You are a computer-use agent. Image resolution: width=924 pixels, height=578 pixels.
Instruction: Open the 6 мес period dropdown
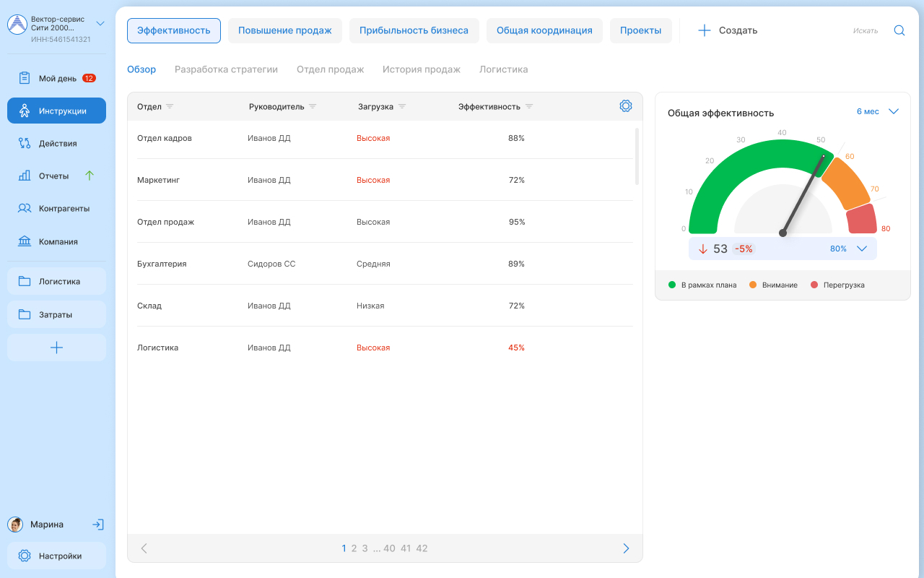click(877, 111)
